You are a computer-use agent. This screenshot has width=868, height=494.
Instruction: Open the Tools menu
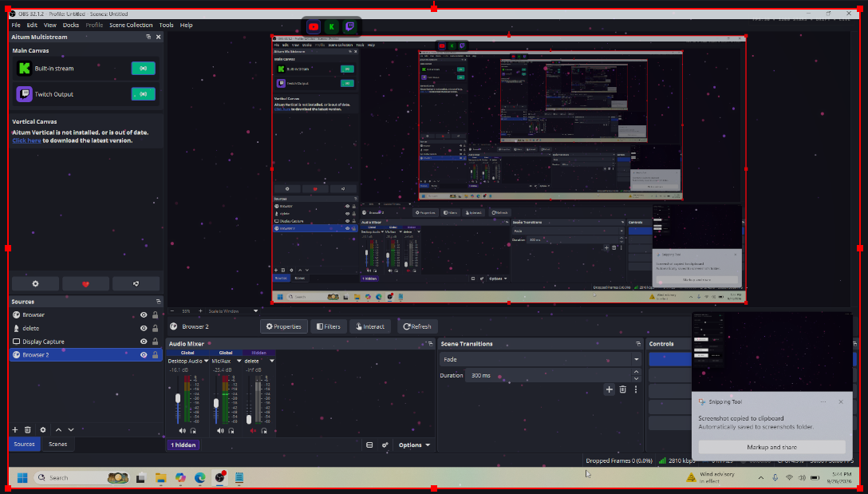pos(166,25)
